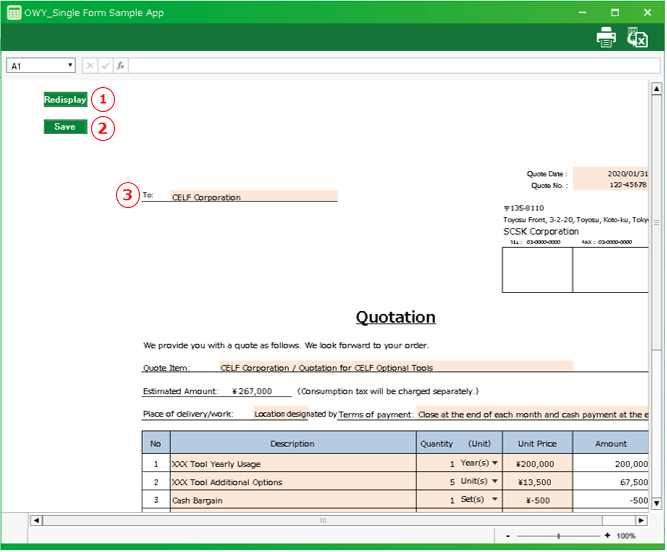Image resolution: width=667 pixels, height=552 pixels.
Task: Click the confirm checkmark in formula bar
Action: coord(105,65)
